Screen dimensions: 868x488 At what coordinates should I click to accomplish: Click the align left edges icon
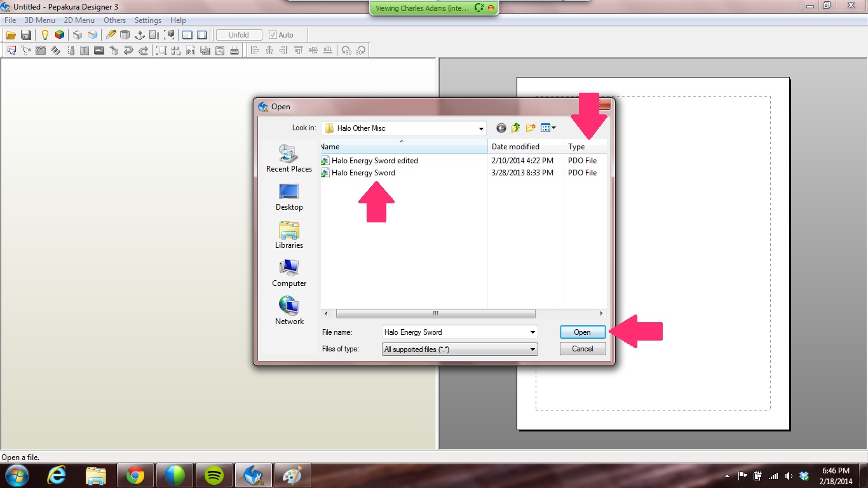[x=255, y=51]
